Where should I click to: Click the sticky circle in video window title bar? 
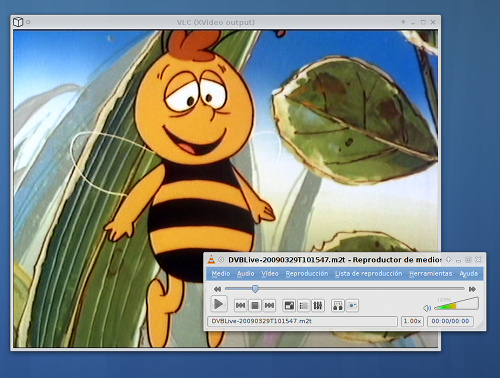[x=28, y=22]
